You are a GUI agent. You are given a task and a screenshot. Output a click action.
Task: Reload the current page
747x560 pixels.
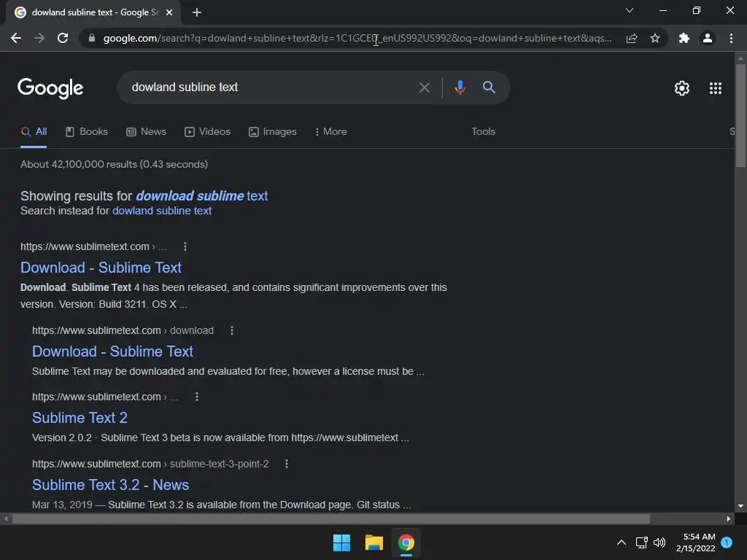click(63, 38)
